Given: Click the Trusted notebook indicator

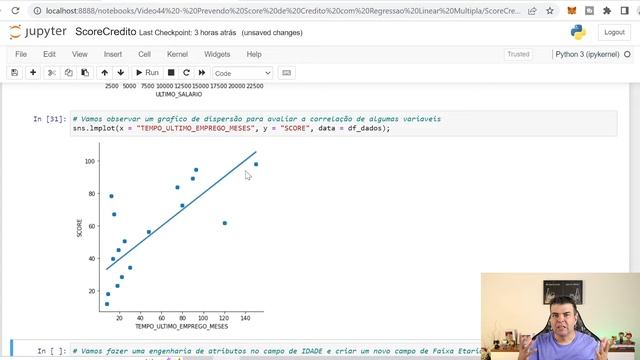Looking at the screenshot, I should click(x=518, y=54).
